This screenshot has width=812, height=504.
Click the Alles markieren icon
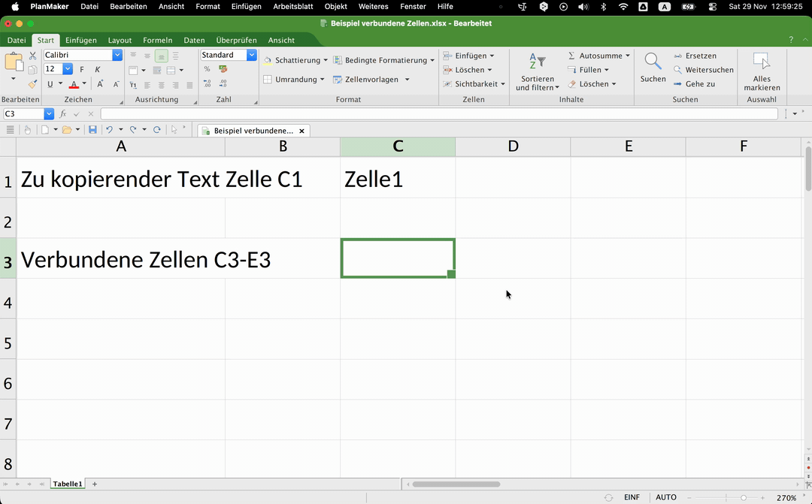pos(762,62)
